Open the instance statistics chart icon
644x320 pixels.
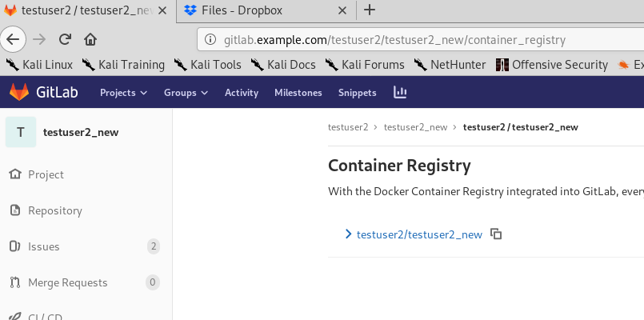[x=400, y=93]
